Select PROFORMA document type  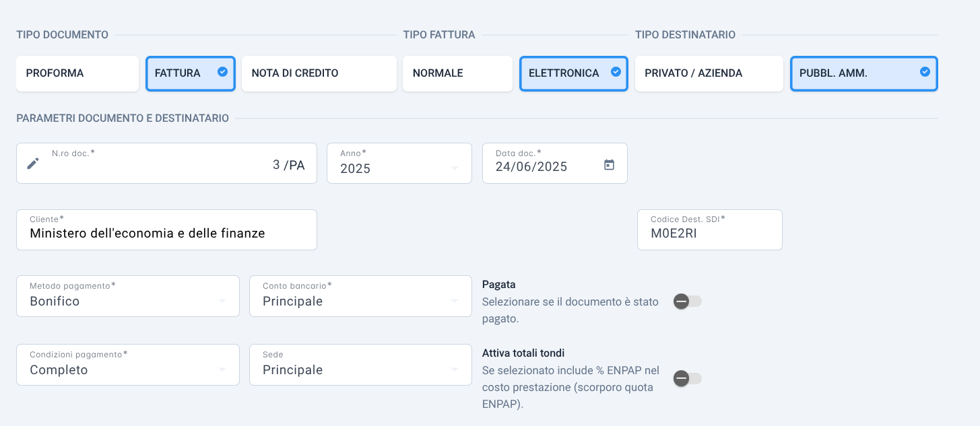tap(77, 73)
